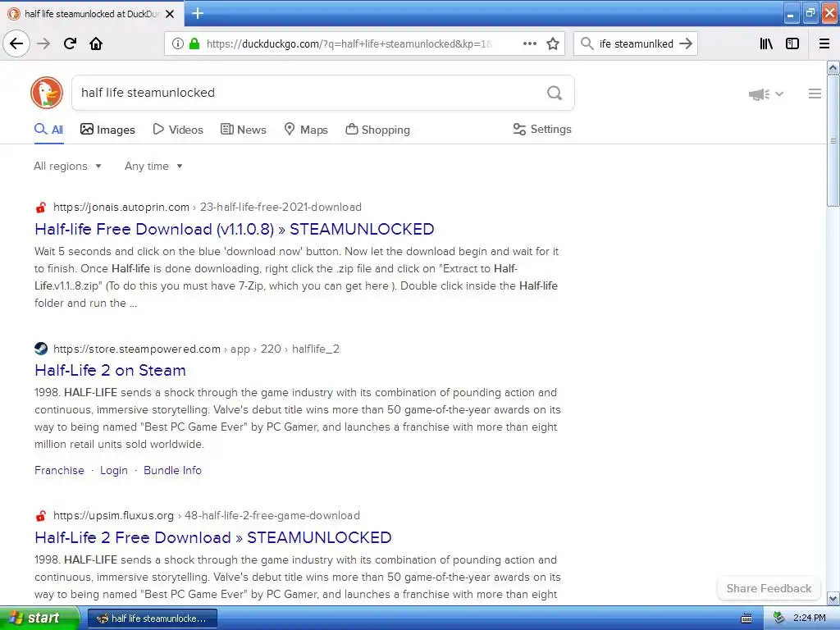840x630 pixels.
Task: Open Half-Life 2 Free Download STEAMUNLOCKED result
Action: pos(212,538)
